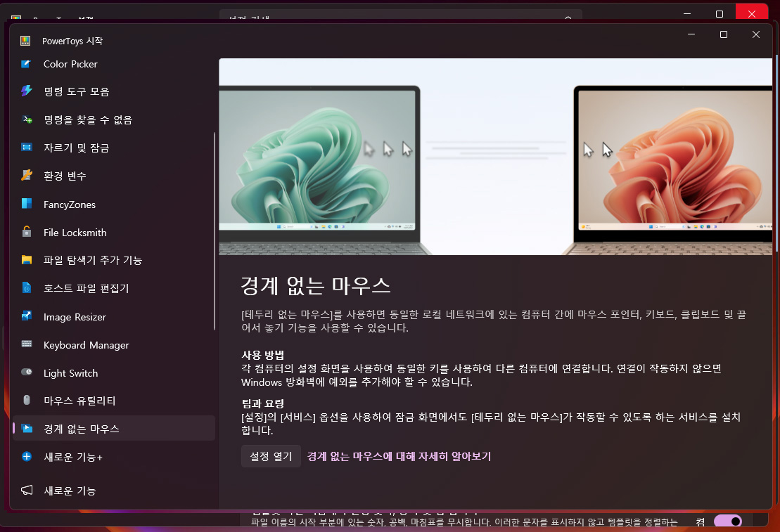Click the two-laptop hero image
The width and height of the screenshot is (780, 532).
[x=495, y=157]
